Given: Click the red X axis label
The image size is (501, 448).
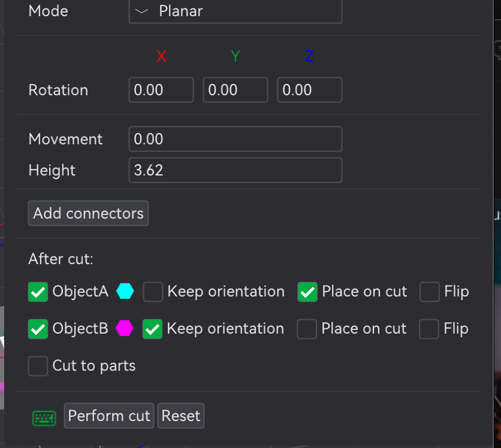Looking at the screenshot, I should [161, 56].
